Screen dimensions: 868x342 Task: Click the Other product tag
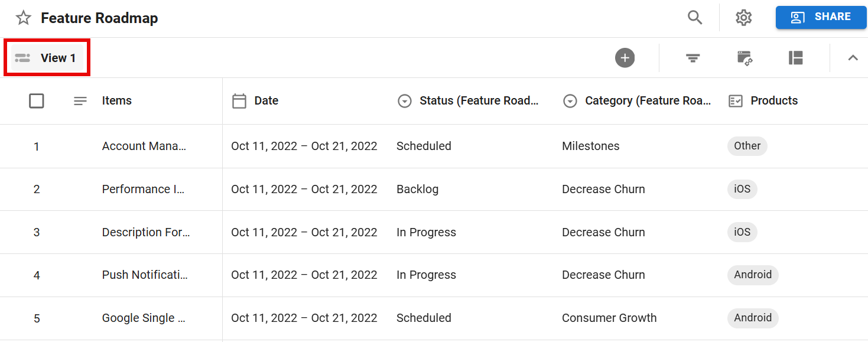pos(747,146)
